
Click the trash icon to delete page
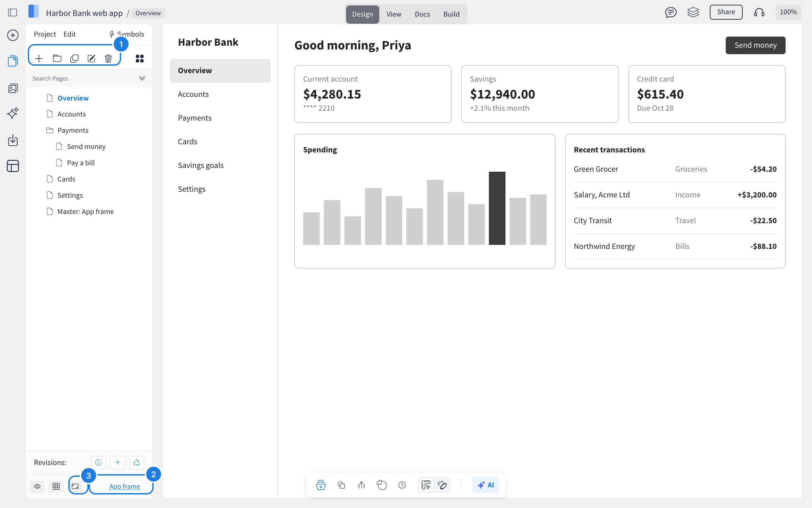pos(108,59)
